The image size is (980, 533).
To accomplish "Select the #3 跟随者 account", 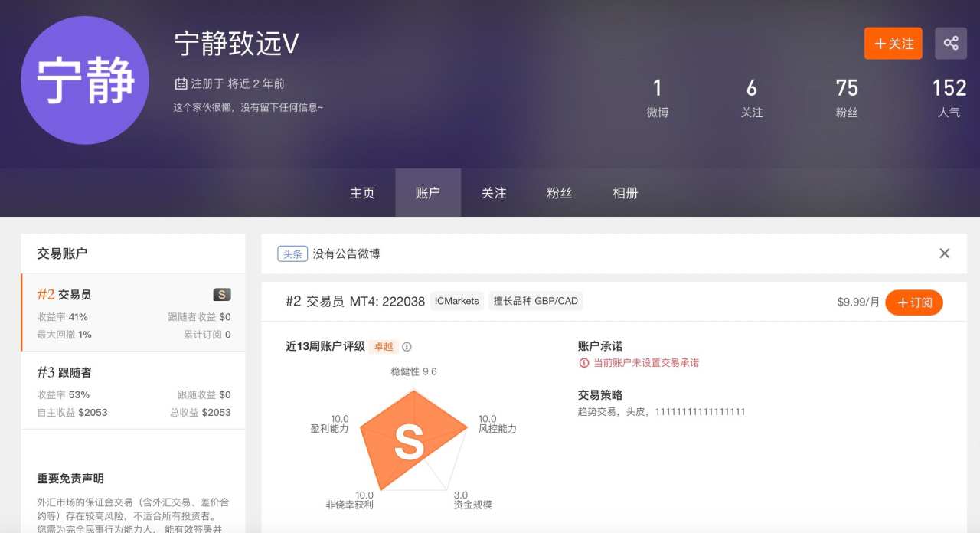I will [x=133, y=391].
